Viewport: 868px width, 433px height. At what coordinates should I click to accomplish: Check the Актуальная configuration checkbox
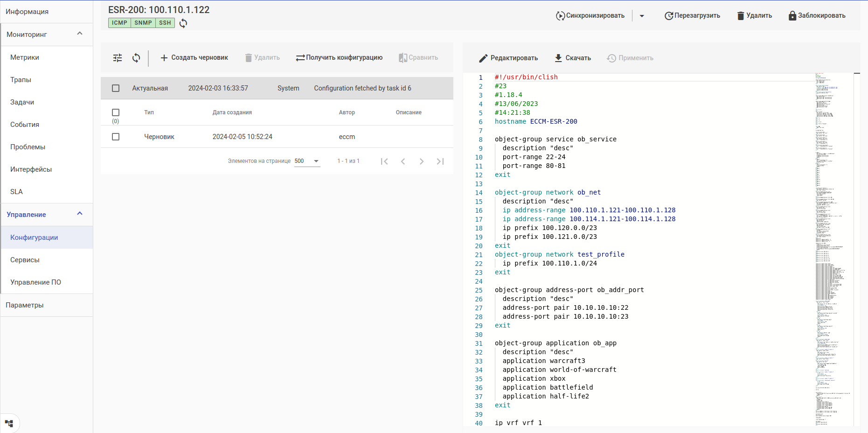coord(116,88)
